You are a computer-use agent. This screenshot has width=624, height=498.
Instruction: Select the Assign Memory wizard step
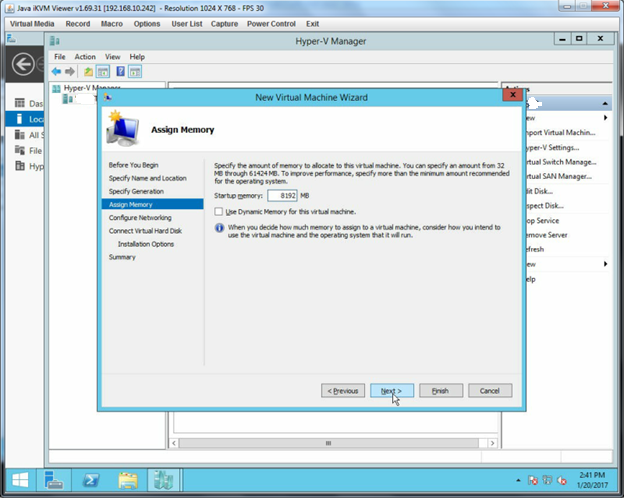click(x=153, y=204)
